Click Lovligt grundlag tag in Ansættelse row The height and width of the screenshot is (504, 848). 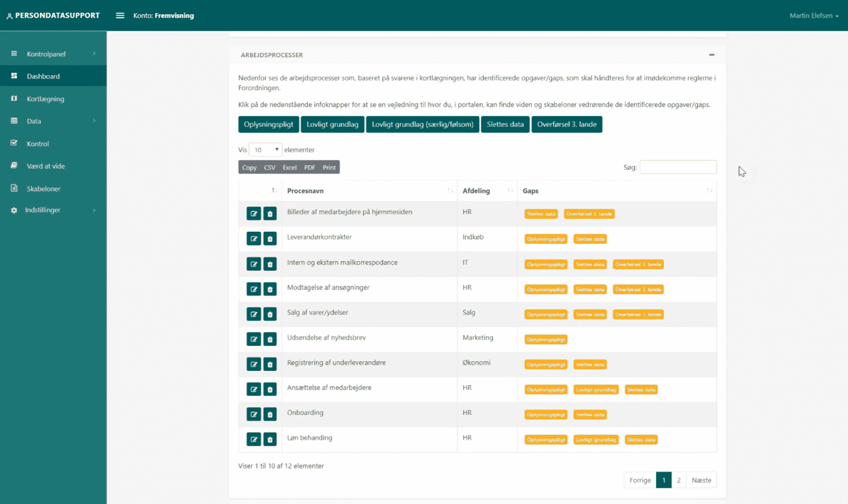coord(596,390)
